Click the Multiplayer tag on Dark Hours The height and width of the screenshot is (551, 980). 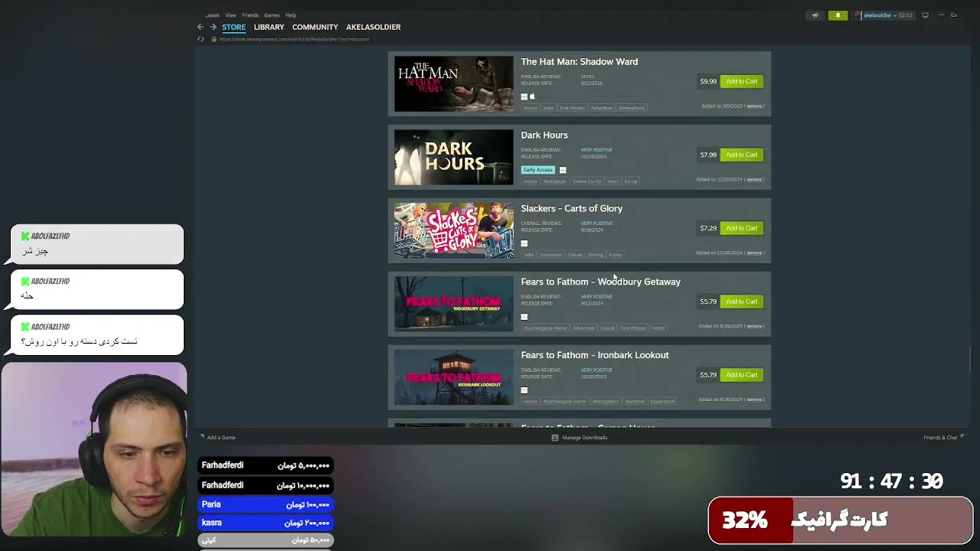555,181
